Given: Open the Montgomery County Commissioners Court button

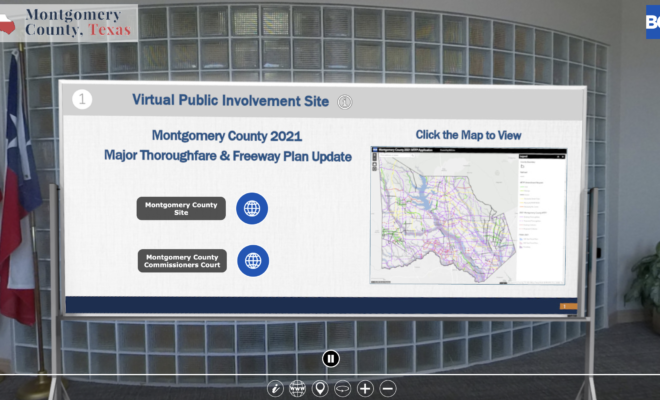Looking at the screenshot, I should coord(182,261).
